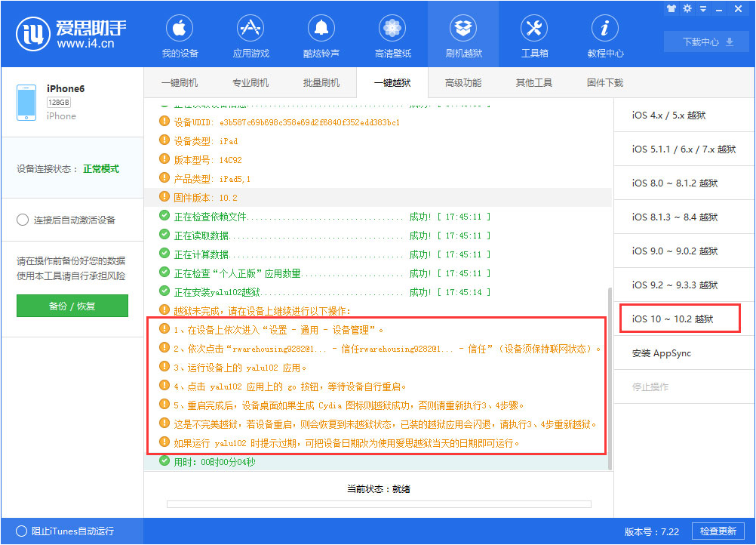Viewport: 756px width, 545px height.
Task: Click 检查更新 to check for updates
Action: point(717,531)
